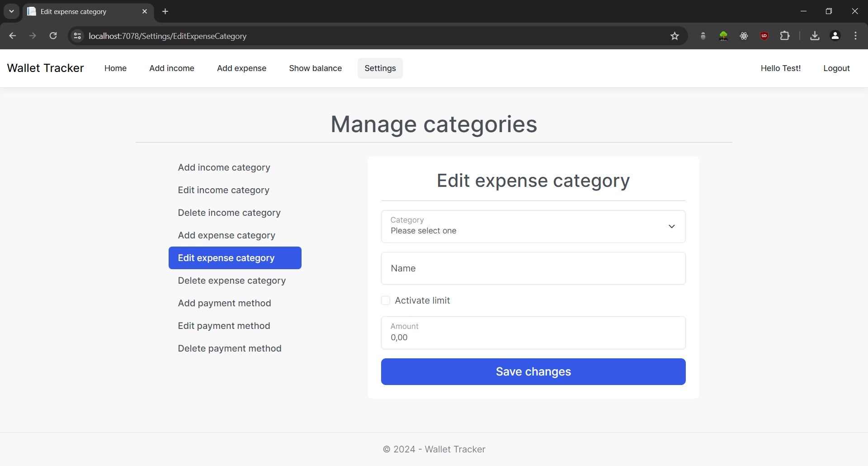Open the Settings nav item

pos(380,68)
